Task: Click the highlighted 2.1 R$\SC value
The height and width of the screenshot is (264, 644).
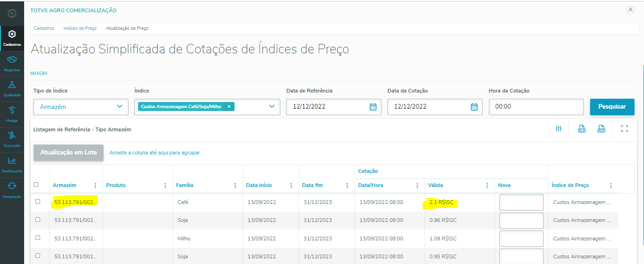Action: point(442,202)
